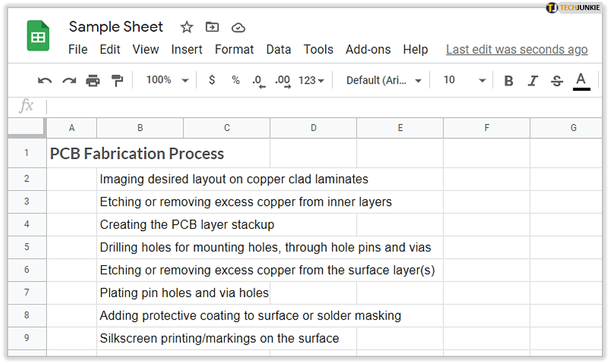Screen dimensions: 610x364
Task: Click the decrease decimal places button
Action: 257,81
